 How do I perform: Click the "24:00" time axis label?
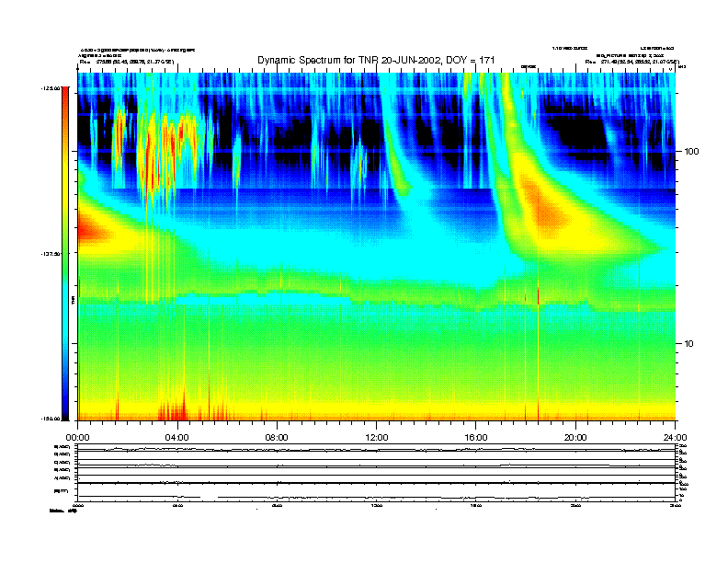tap(675, 438)
